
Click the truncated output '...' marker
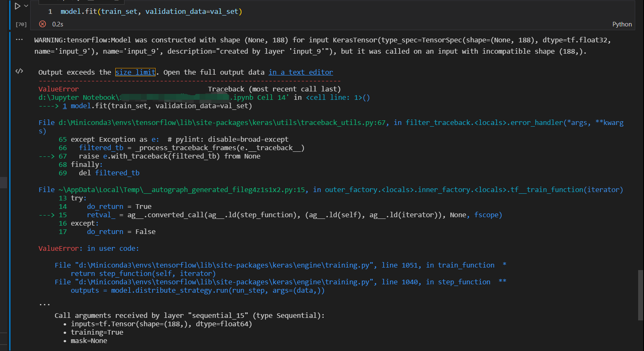[44, 304]
